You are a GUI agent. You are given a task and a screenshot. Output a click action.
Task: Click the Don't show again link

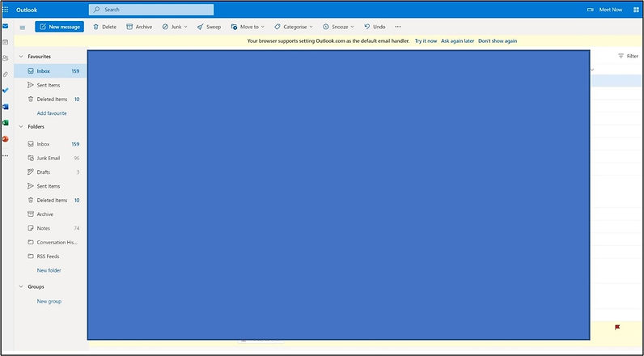(498, 41)
